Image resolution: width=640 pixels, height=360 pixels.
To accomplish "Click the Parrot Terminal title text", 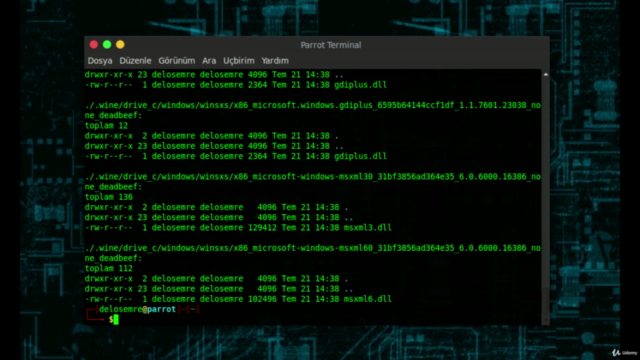I will 331,45.
